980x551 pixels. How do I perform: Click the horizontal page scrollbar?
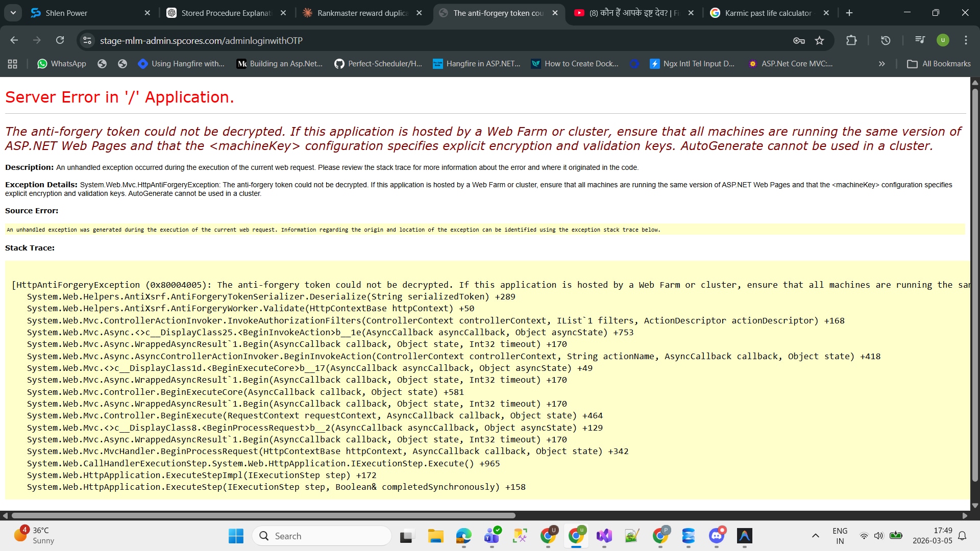point(263,515)
